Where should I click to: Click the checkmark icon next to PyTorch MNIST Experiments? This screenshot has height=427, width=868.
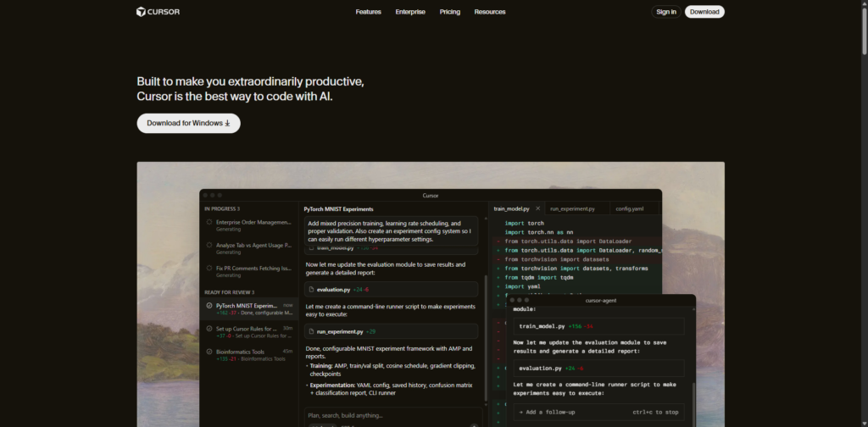tap(209, 305)
